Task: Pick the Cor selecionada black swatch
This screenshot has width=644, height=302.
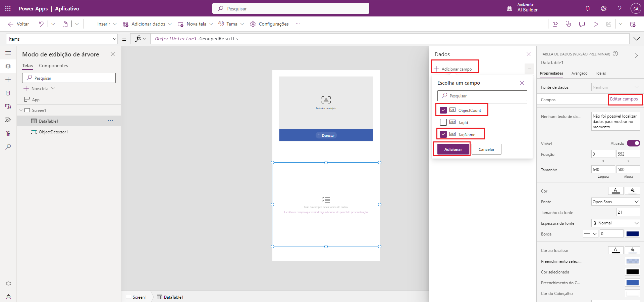Action: tap(633, 272)
